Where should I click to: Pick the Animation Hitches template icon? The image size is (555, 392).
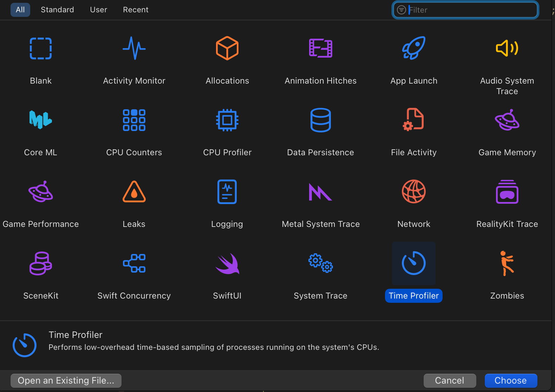pos(320,48)
